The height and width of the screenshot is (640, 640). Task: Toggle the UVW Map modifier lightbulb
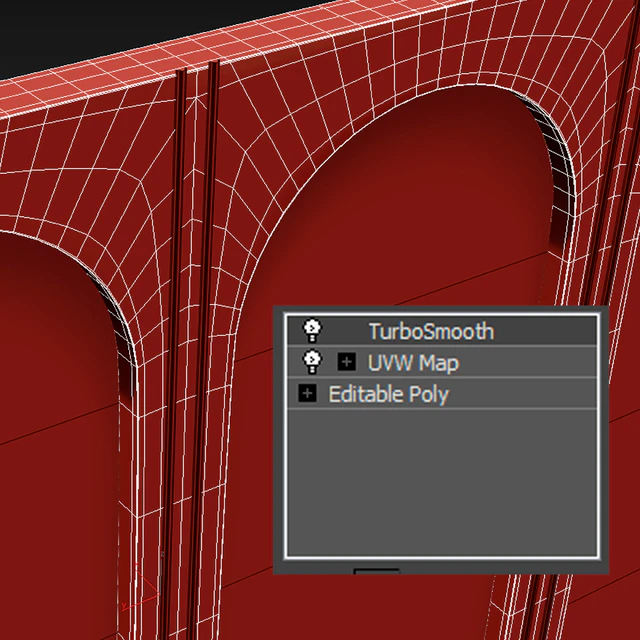pos(312,362)
